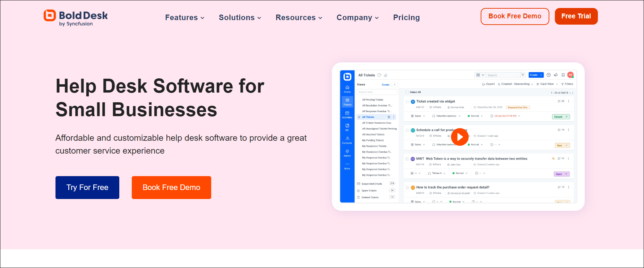644x268 pixels.
Task: Play the help desk demo video
Action: (460, 137)
